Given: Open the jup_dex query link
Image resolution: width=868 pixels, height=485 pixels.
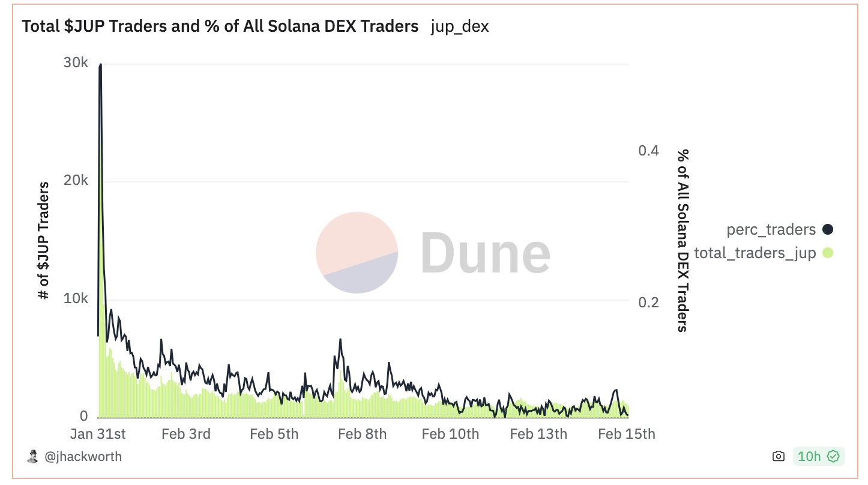Looking at the screenshot, I should pos(459,26).
